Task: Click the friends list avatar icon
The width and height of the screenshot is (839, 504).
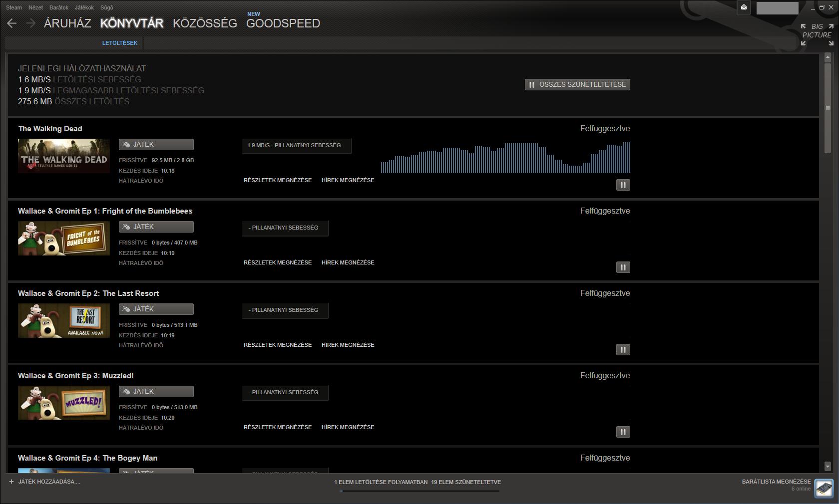Action: tap(824, 488)
